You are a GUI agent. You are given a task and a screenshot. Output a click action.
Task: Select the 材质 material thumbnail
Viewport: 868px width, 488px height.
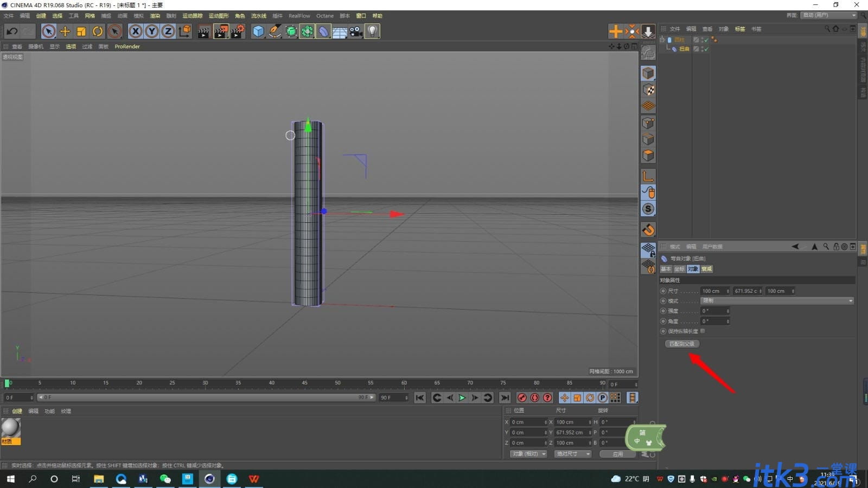tap(11, 432)
